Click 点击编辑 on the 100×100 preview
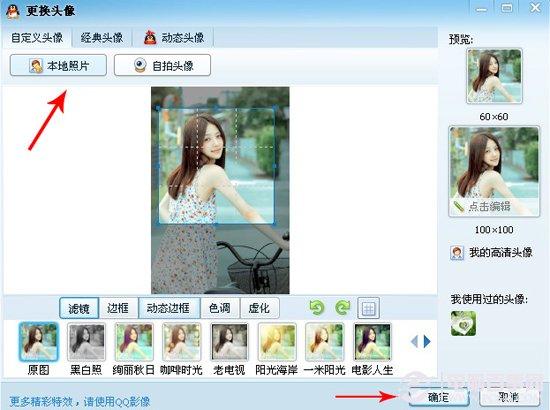Viewport: 550px width, 410px height. click(489, 207)
